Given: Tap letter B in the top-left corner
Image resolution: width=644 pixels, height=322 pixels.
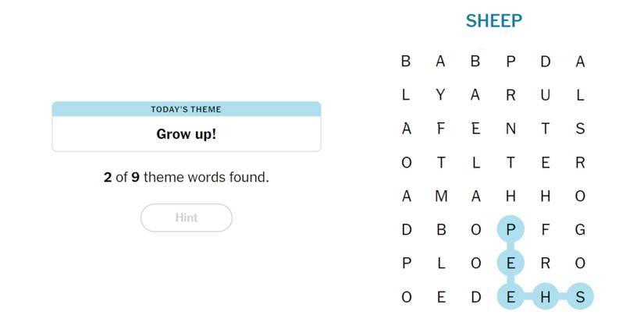Looking at the screenshot, I should [x=406, y=62].
